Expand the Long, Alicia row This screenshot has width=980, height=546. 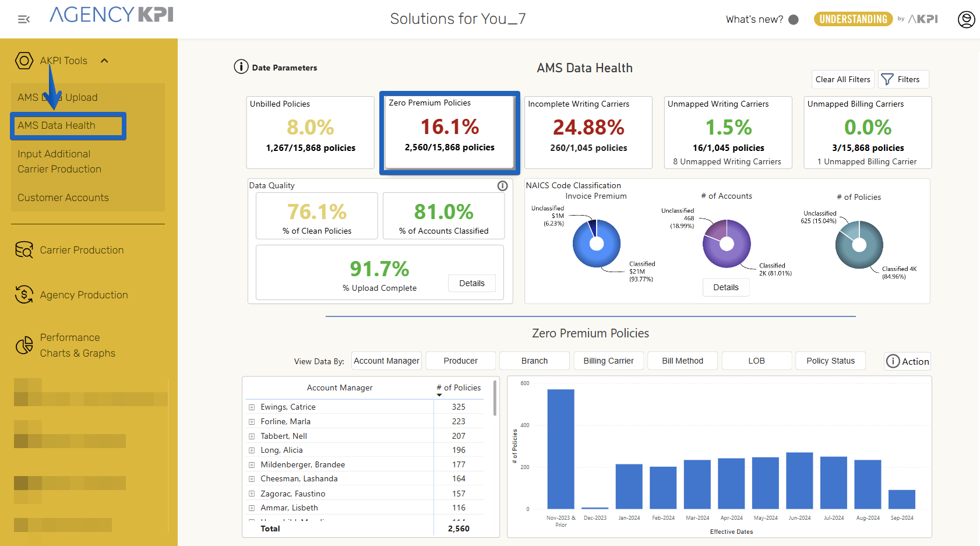(252, 450)
